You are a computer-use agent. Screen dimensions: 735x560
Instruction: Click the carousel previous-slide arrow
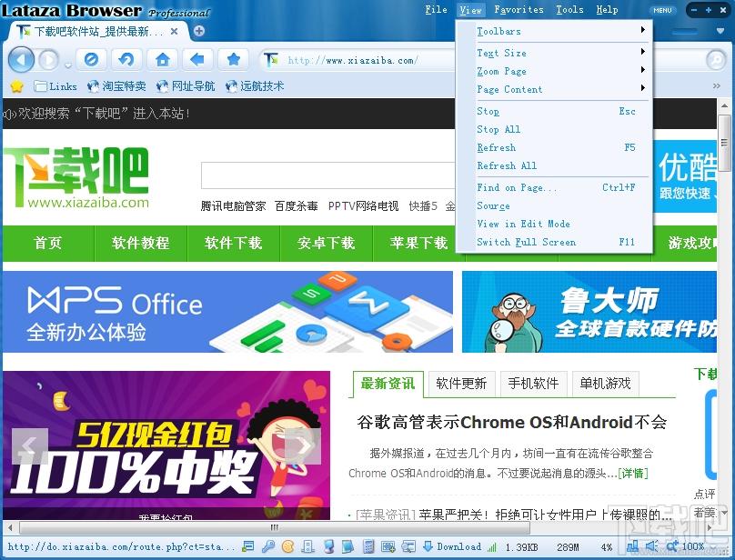click(30, 446)
